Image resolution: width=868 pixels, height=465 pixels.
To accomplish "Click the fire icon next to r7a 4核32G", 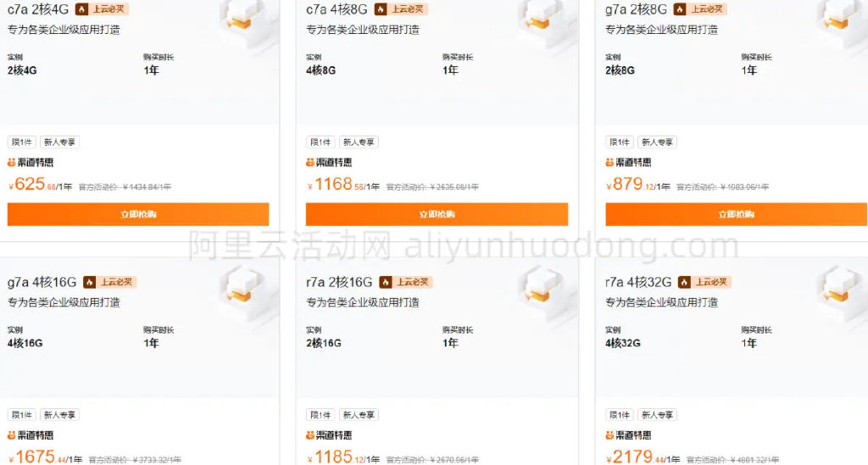I will pyautogui.click(x=684, y=283).
